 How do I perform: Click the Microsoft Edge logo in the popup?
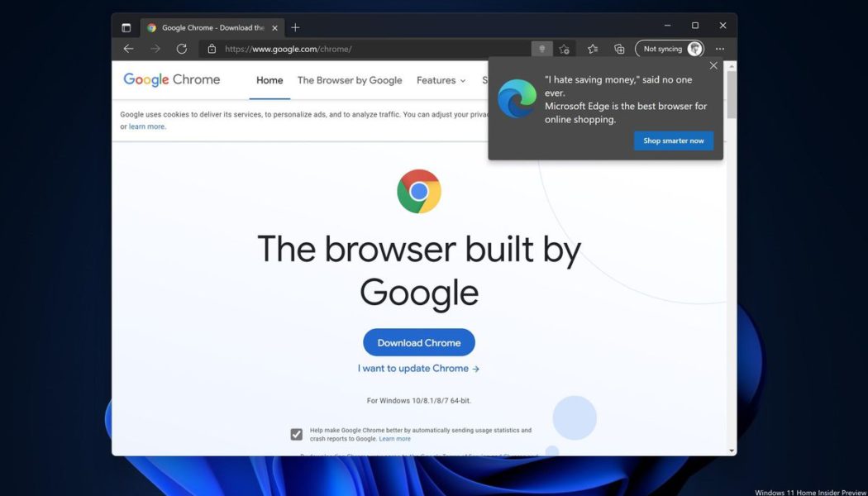[517, 98]
